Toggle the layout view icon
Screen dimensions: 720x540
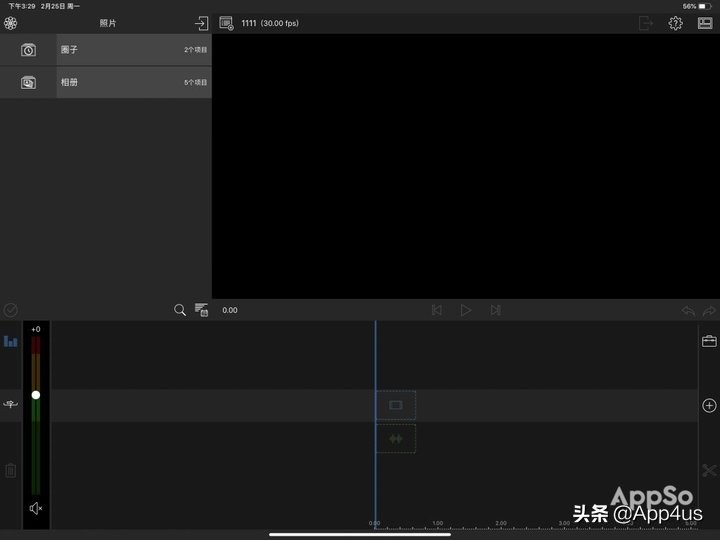tap(705, 23)
